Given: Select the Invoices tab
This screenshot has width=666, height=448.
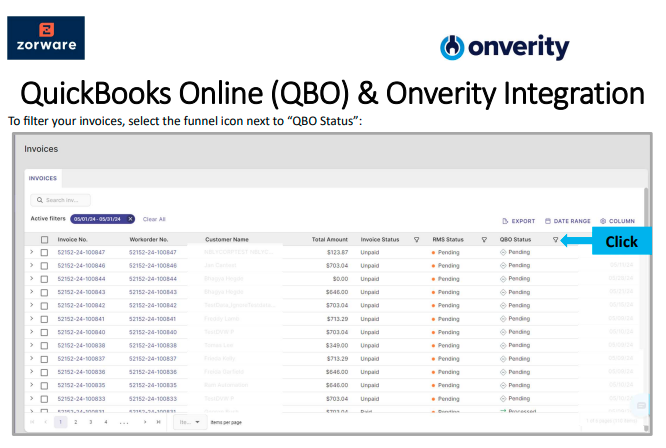Looking at the screenshot, I should [43, 178].
